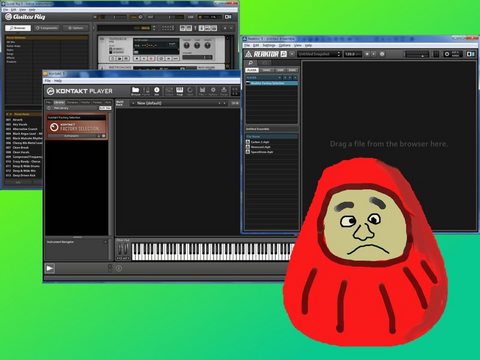
Task: Toggle the Reaktor audio engine power button
Action: [447, 54]
